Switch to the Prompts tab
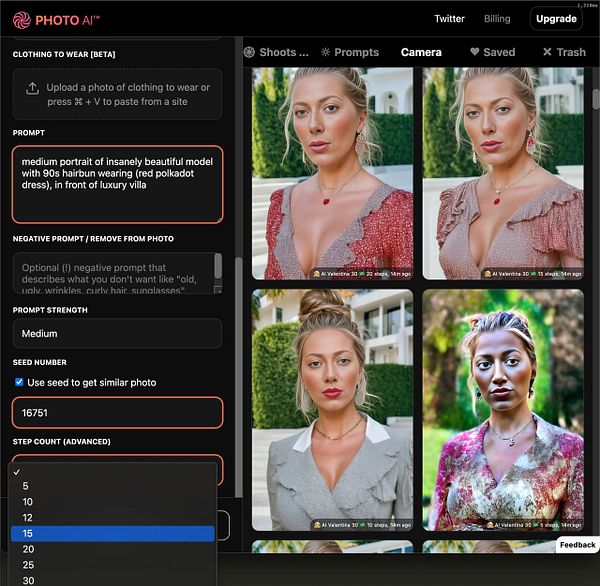Viewport: 600px width, 586px height. 350,52
